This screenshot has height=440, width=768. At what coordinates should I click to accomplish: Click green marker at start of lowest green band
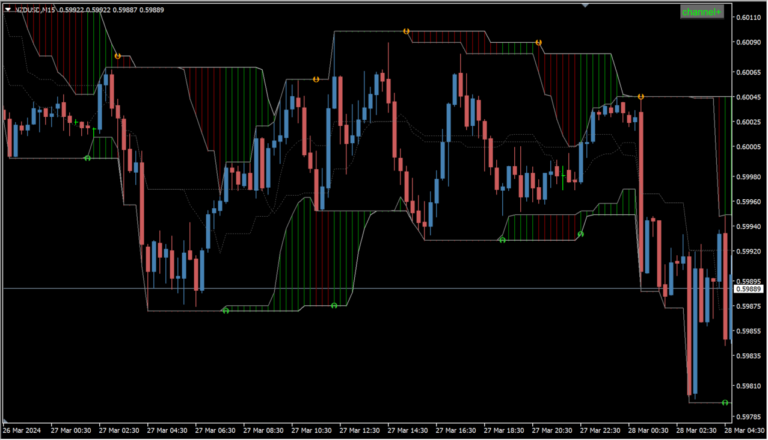click(225, 311)
